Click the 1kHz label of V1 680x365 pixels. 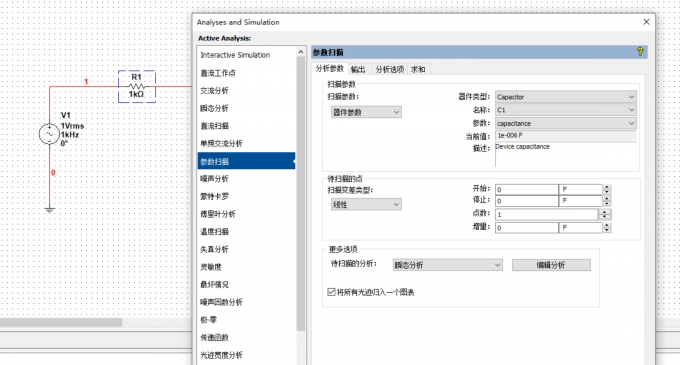70,135
